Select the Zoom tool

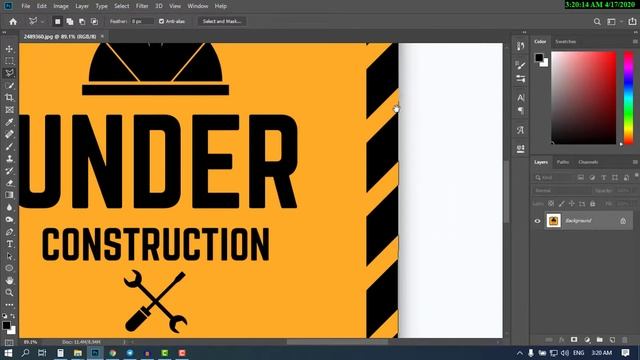point(9,293)
